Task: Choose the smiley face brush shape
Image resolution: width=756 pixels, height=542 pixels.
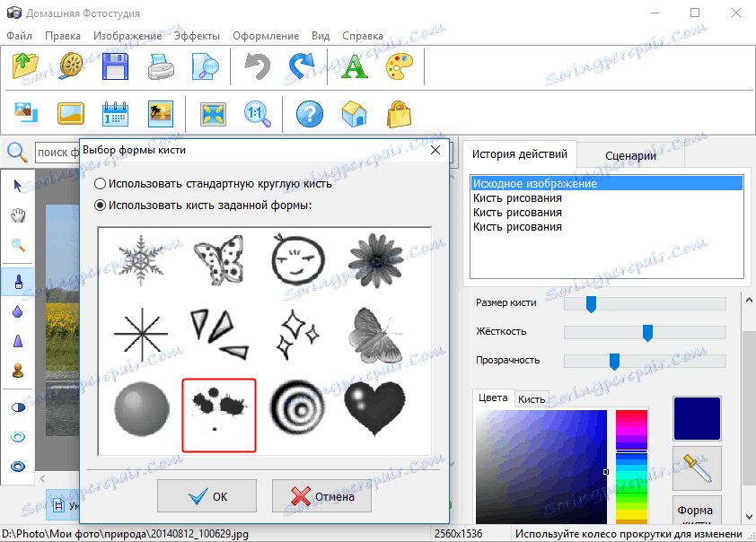Action: pyautogui.click(x=297, y=260)
